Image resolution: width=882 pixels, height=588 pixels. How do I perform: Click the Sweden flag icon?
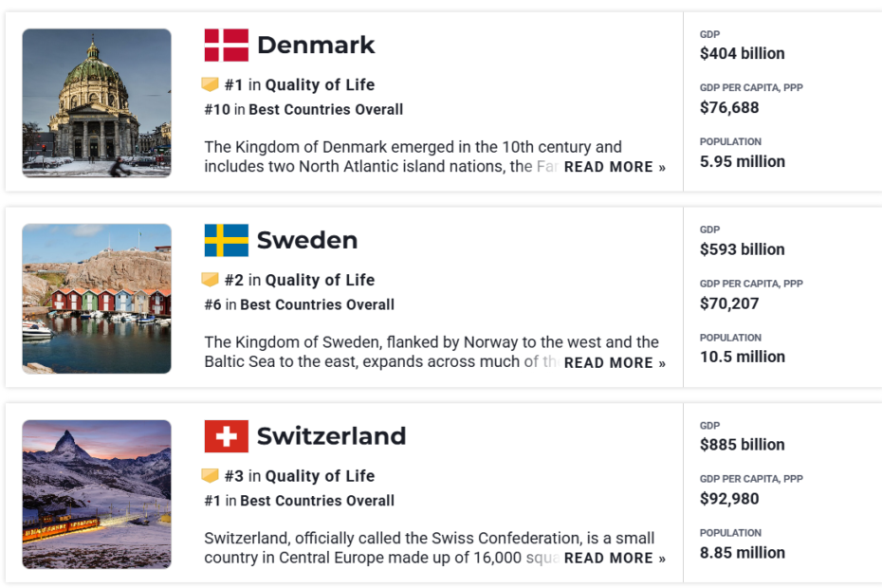point(226,241)
